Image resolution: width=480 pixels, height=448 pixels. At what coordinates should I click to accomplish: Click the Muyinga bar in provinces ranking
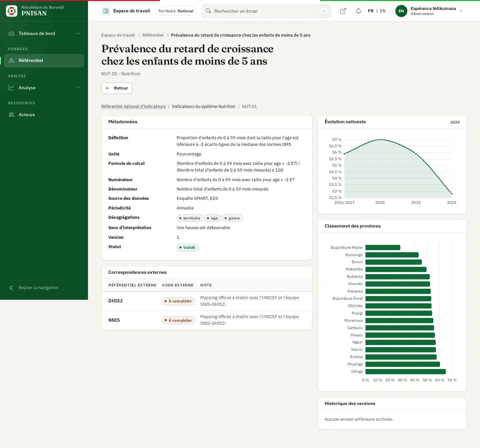pos(403,364)
